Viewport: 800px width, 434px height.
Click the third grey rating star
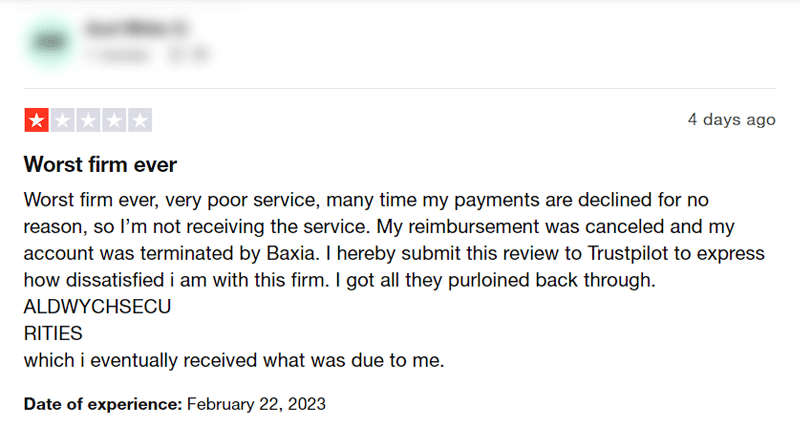tap(88, 120)
